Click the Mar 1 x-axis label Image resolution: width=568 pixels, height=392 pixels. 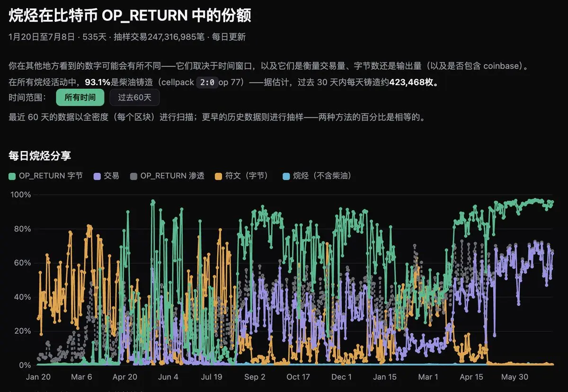[428, 377]
